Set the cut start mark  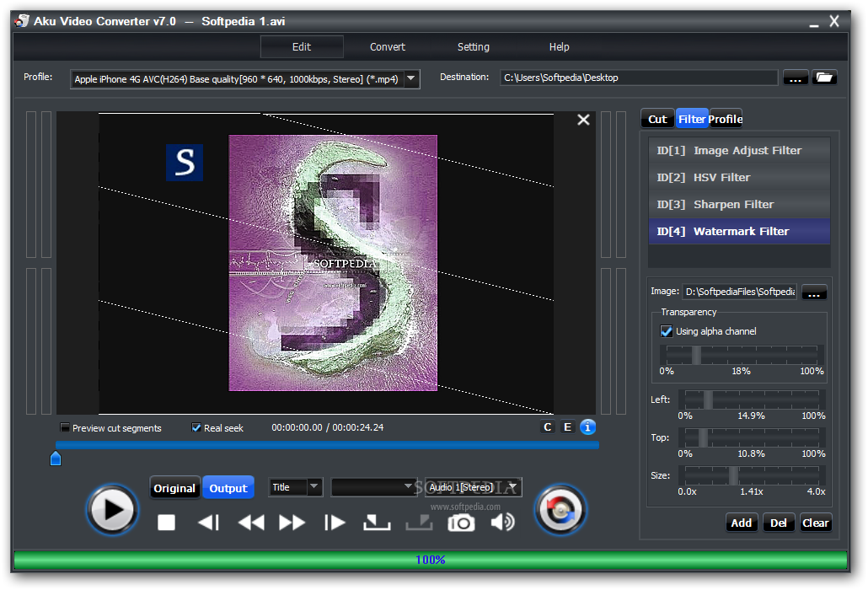coord(377,523)
